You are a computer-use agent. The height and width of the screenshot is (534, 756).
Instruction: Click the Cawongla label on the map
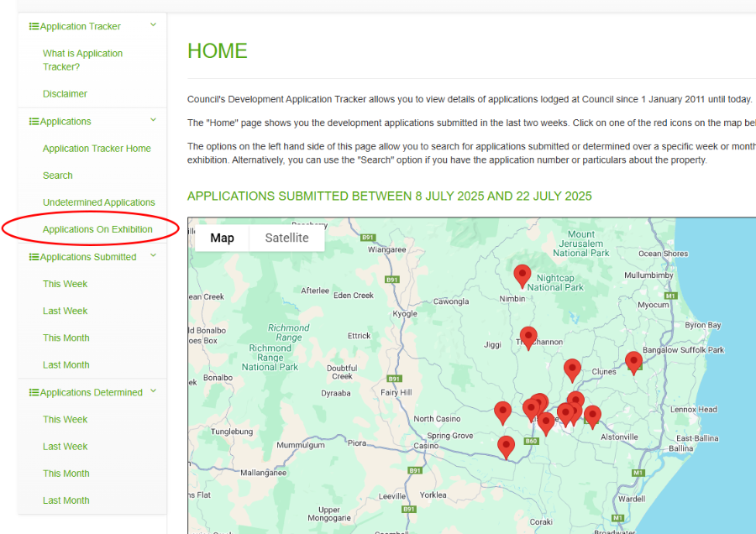click(451, 301)
